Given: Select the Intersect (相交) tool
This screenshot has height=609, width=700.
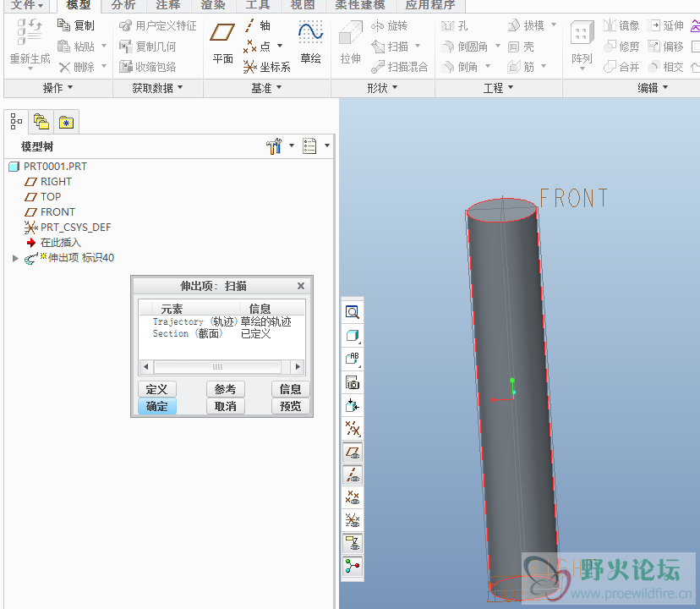Looking at the screenshot, I should (x=666, y=67).
